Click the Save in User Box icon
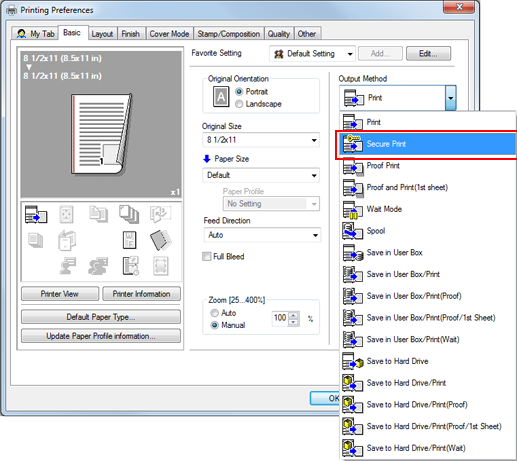 coord(353,253)
